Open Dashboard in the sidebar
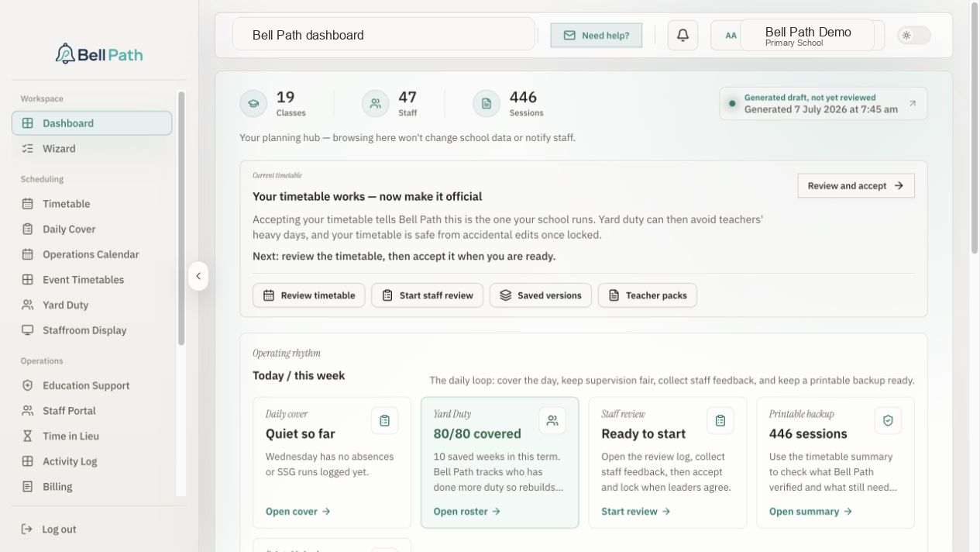This screenshot has height=552, width=980. click(91, 123)
